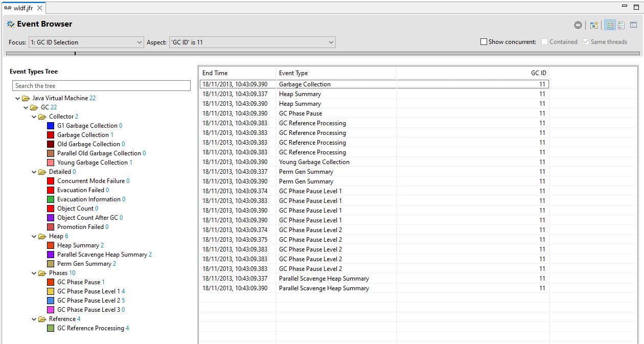This screenshot has height=344, width=644.
Task: Open the Focus dropdown showing GC ID Selection
Action: [86, 42]
